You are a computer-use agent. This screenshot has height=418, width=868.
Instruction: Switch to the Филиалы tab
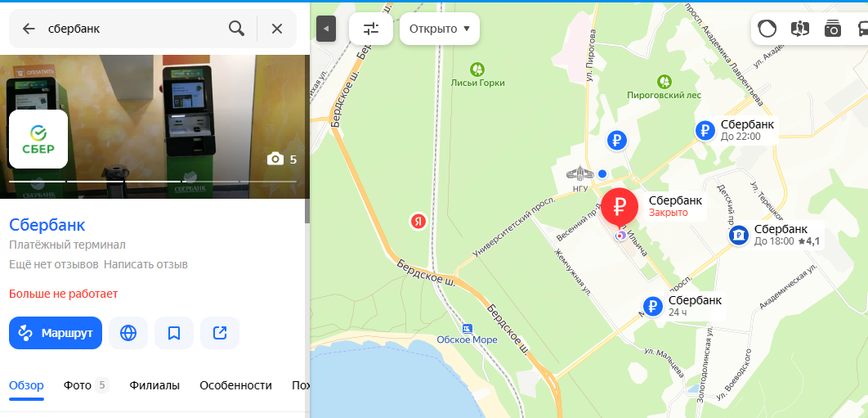point(154,385)
